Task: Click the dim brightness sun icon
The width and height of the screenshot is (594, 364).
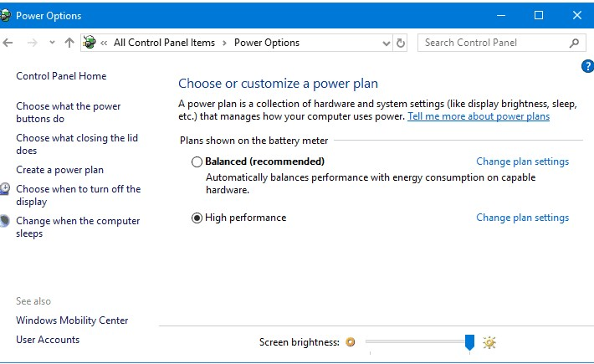Action: point(351,342)
